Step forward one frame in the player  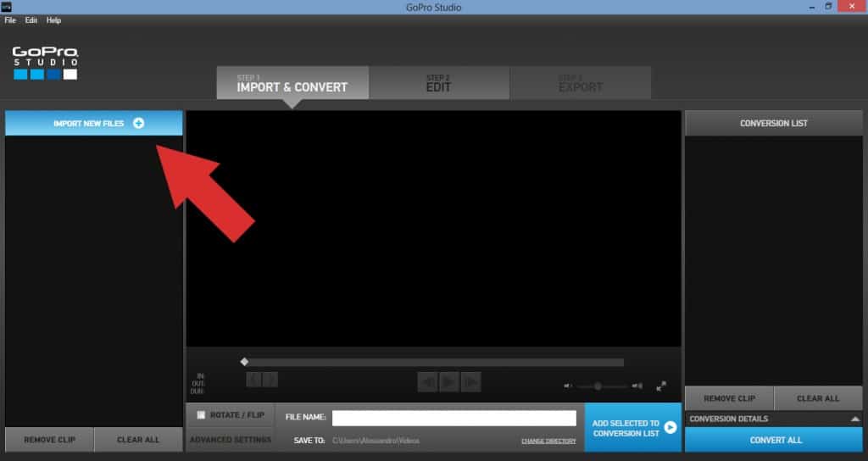[x=470, y=382]
